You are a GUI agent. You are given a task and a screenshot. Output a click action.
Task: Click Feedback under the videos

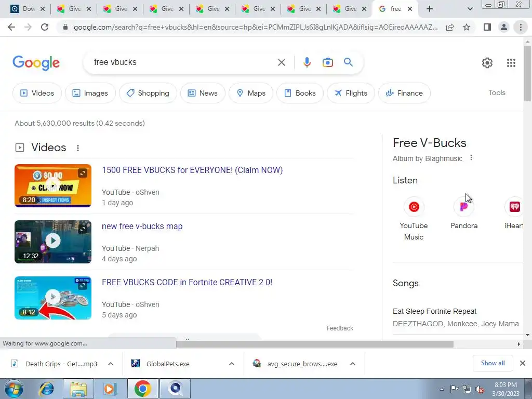[340, 328]
